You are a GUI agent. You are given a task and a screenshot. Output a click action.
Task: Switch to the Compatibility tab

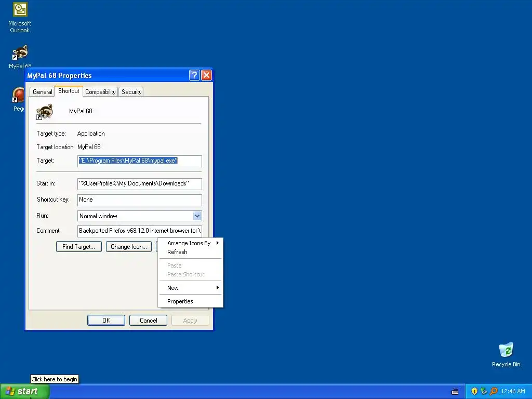(x=100, y=91)
